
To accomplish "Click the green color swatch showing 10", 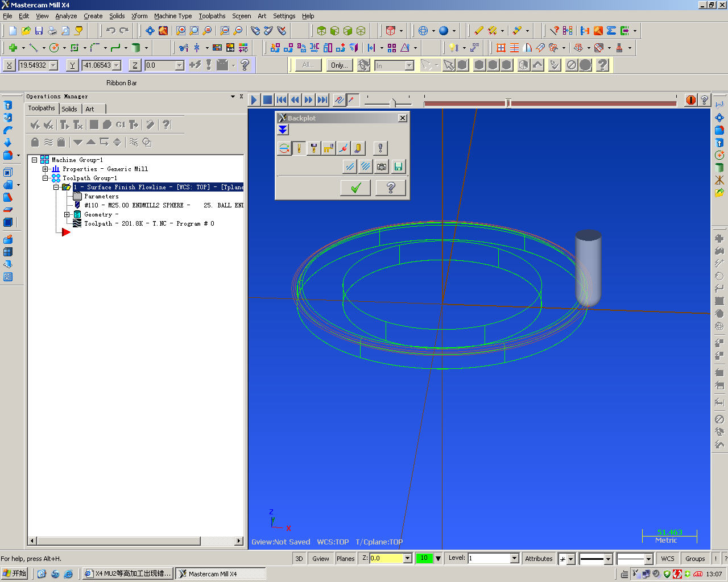I will pyautogui.click(x=424, y=558).
